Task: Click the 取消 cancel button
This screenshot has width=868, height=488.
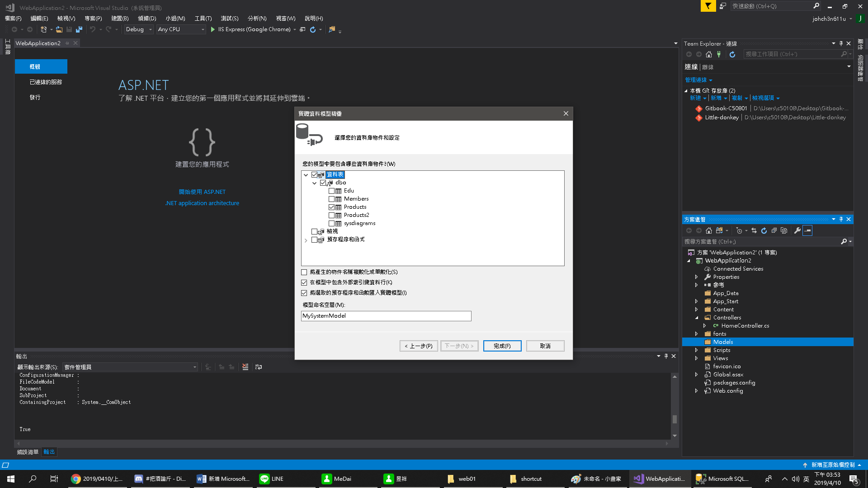Action: coord(545,346)
